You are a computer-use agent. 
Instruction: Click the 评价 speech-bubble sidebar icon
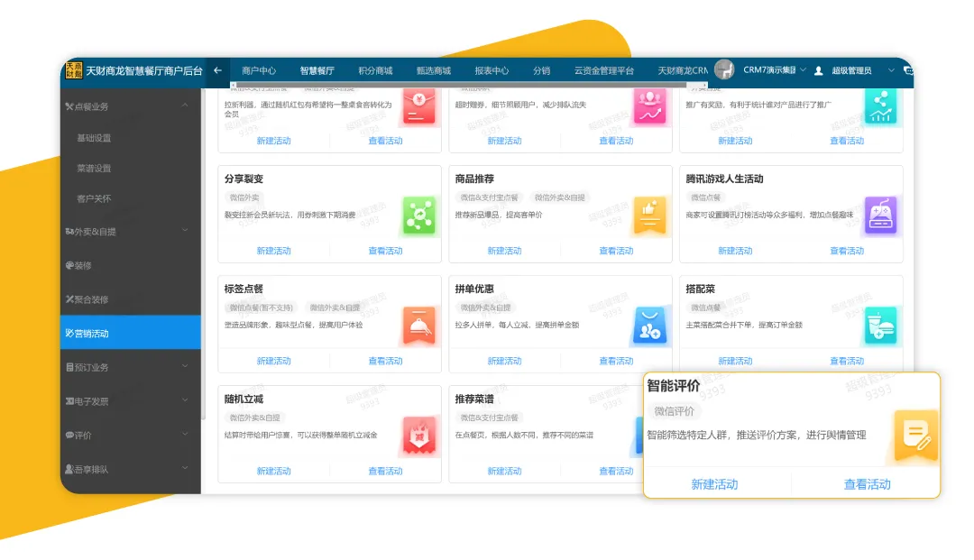[x=69, y=436]
